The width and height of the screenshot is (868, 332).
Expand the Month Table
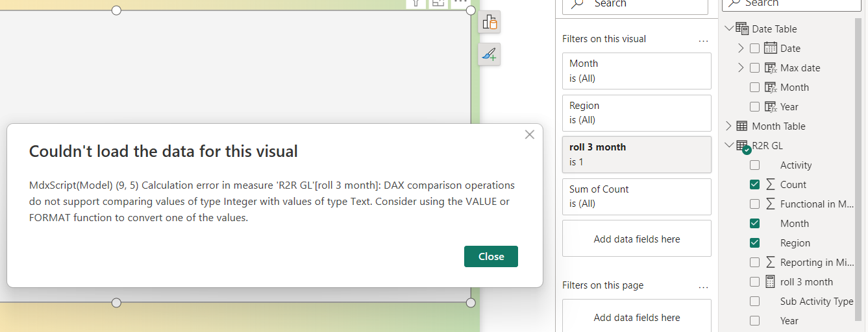[x=728, y=126]
